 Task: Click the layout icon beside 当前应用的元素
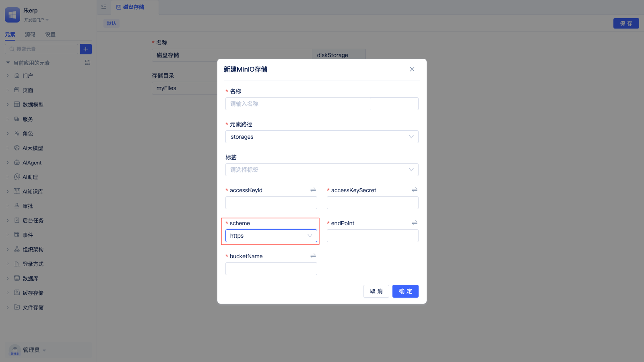pos(88,63)
